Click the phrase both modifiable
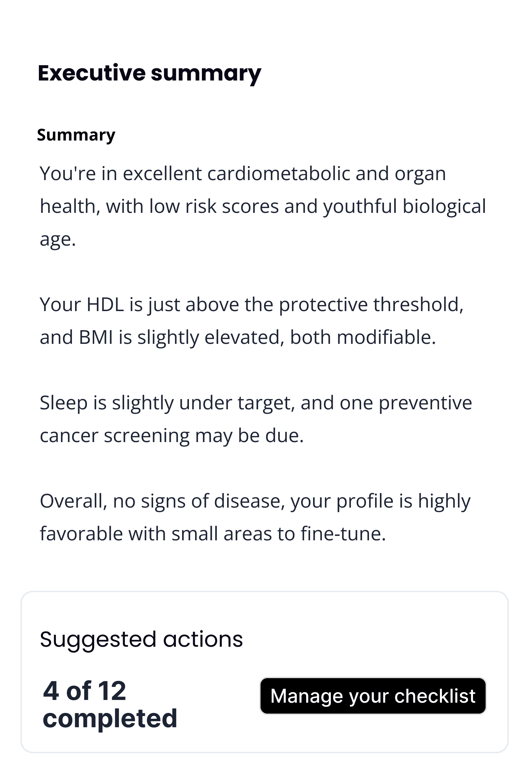The height and width of the screenshot is (775, 532). (x=363, y=337)
